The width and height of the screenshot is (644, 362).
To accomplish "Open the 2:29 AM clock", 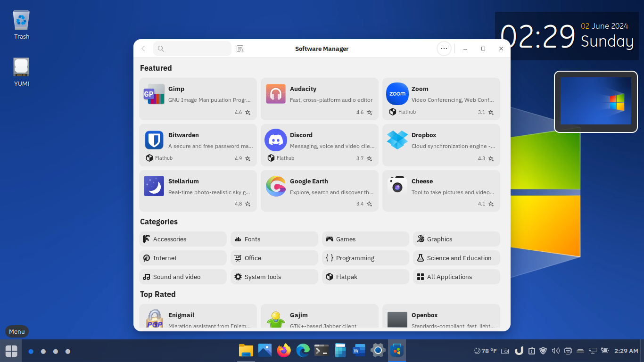I will point(626,351).
